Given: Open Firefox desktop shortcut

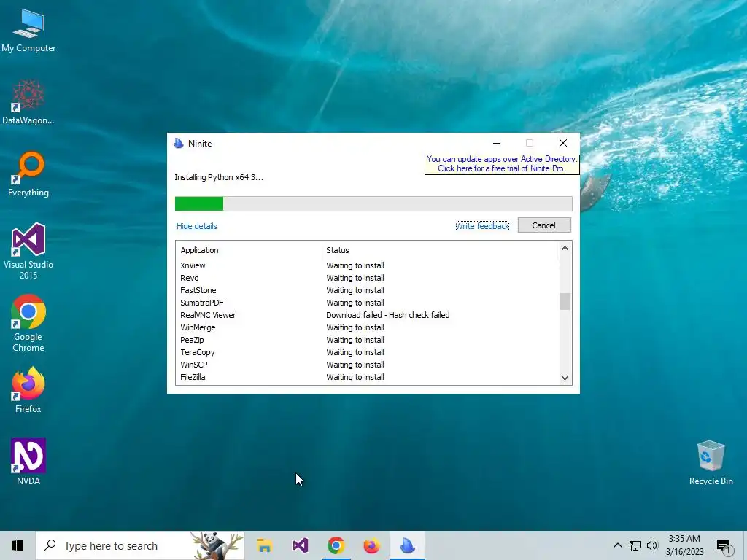Looking at the screenshot, I should pos(28,391).
